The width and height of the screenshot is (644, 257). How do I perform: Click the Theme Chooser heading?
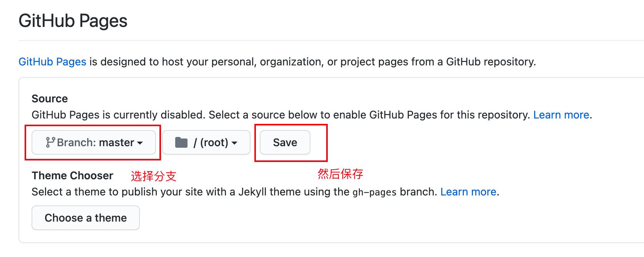click(72, 175)
